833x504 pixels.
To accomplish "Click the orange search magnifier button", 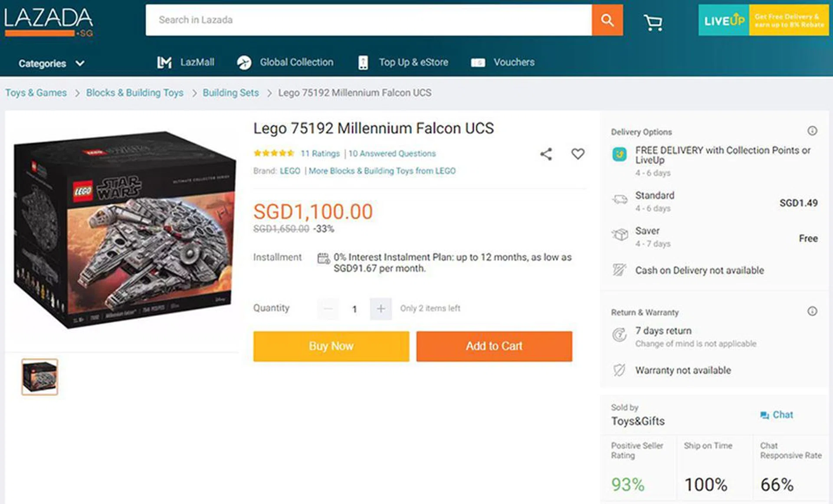I will point(607,20).
